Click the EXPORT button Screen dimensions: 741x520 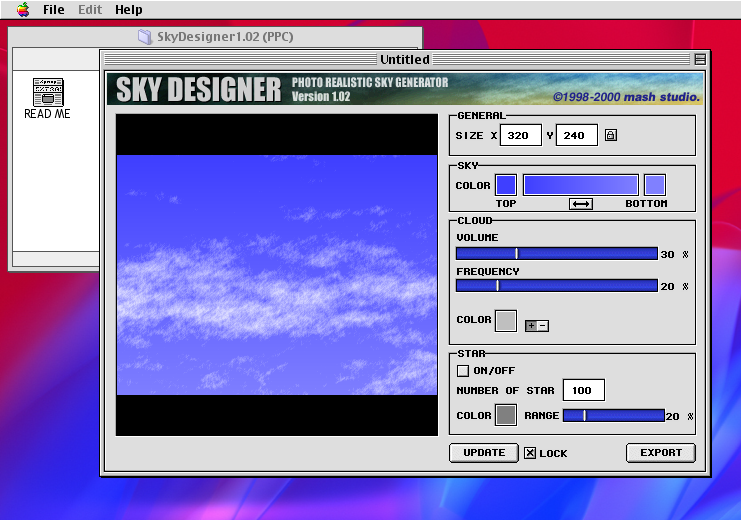coord(661,453)
